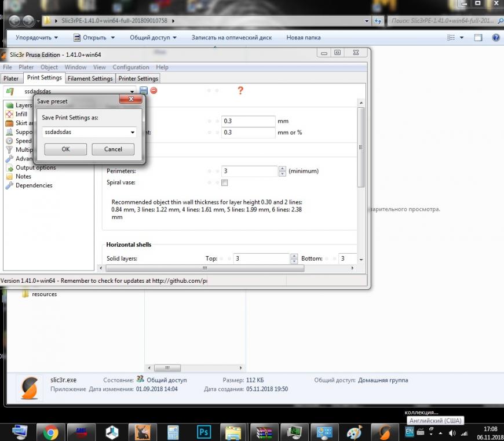Open the File menu in Slic3r
504x441 pixels.
point(8,67)
